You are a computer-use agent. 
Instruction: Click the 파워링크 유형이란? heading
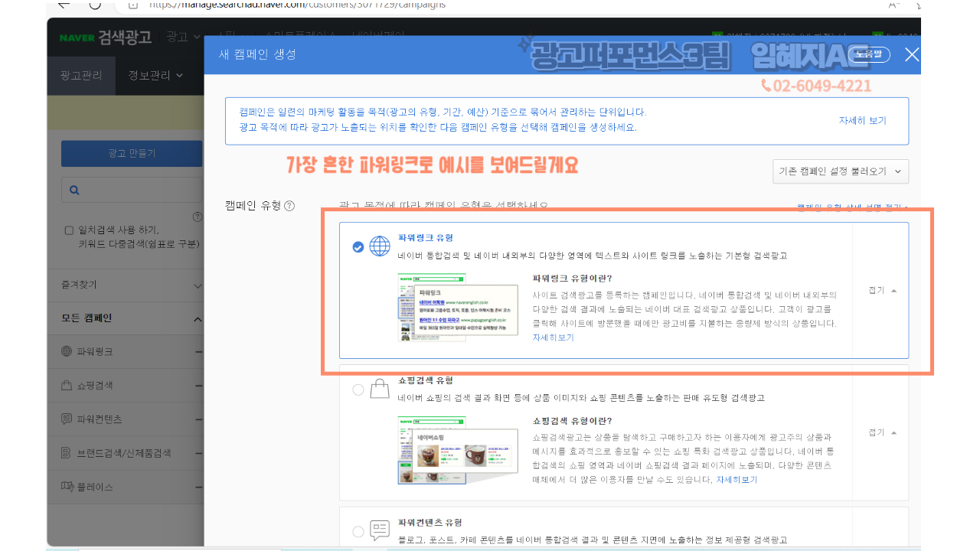point(573,279)
